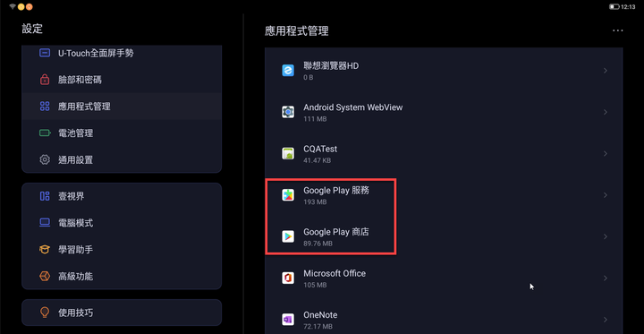Select Google Play 服務 app name

coord(336,191)
